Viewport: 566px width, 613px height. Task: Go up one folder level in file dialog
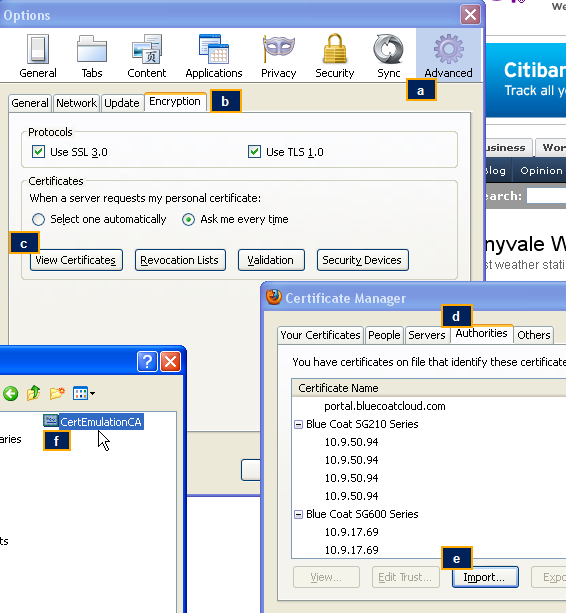click(34, 393)
